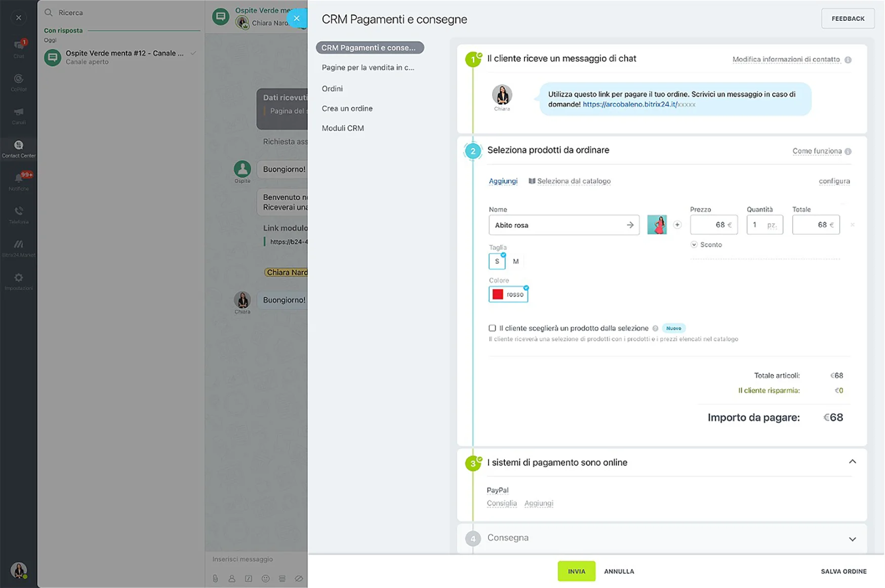Screen dimensions: 885x588
Task: Check 'Il cliente sceglierà un prodotto' box
Action: pos(492,328)
